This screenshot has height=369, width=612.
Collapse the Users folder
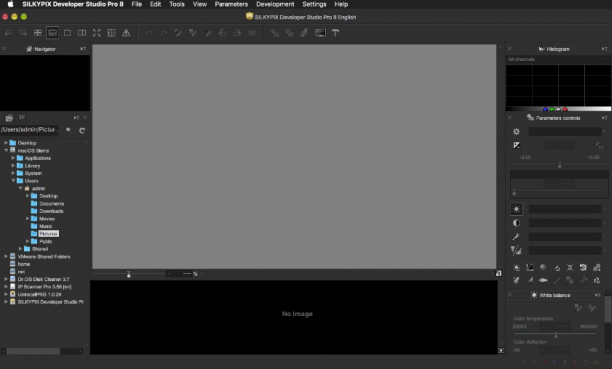point(13,180)
